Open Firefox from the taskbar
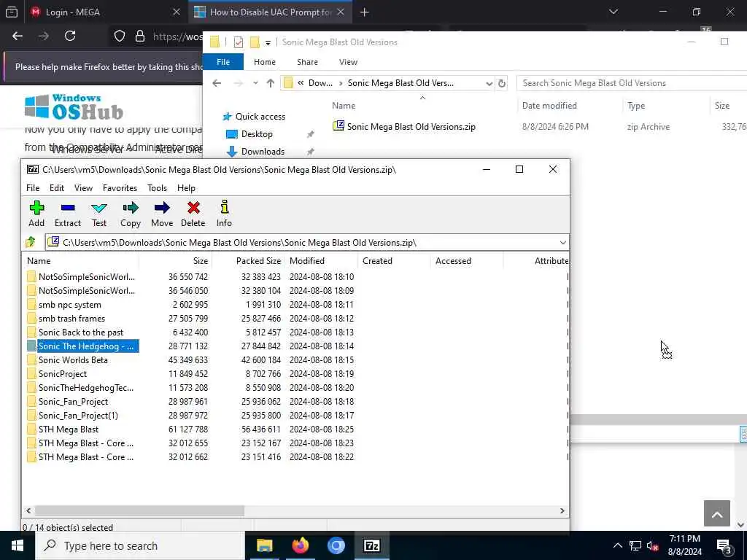 (300, 545)
